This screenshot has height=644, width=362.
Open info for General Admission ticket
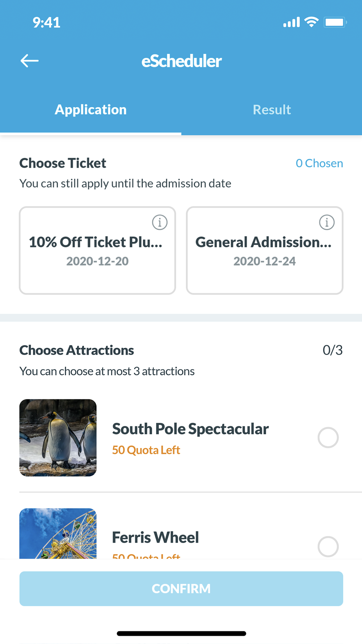[327, 222]
